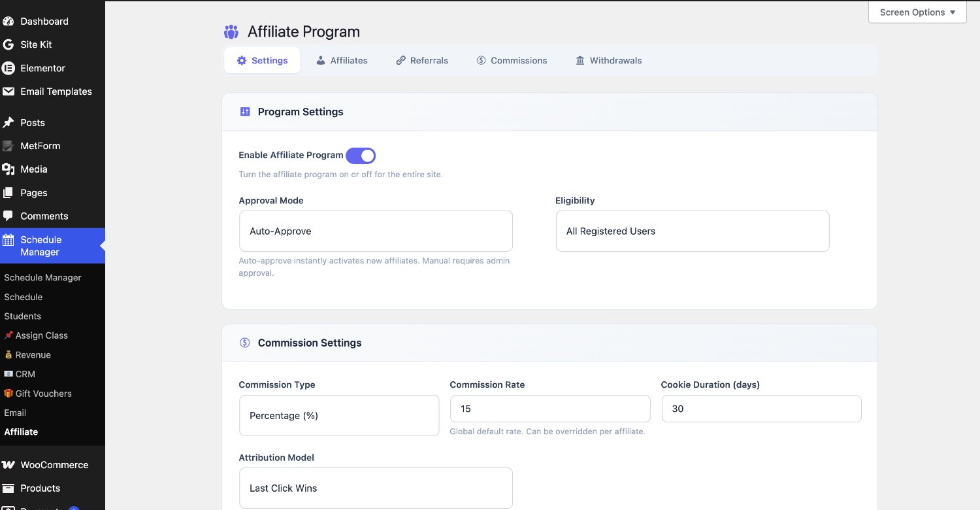Toggle the Enable Affiliate Program switch

(x=361, y=156)
